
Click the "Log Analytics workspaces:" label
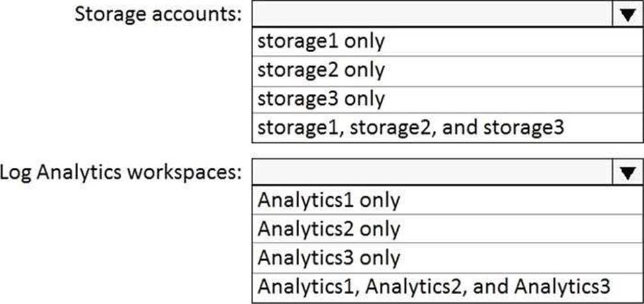[x=121, y=173]
